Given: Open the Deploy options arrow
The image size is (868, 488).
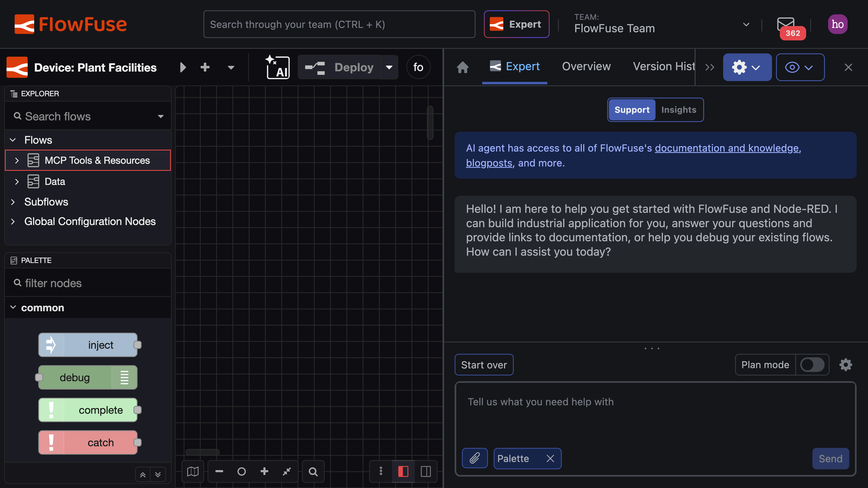Looking at the screenshot, I should [x=389, y=67].
